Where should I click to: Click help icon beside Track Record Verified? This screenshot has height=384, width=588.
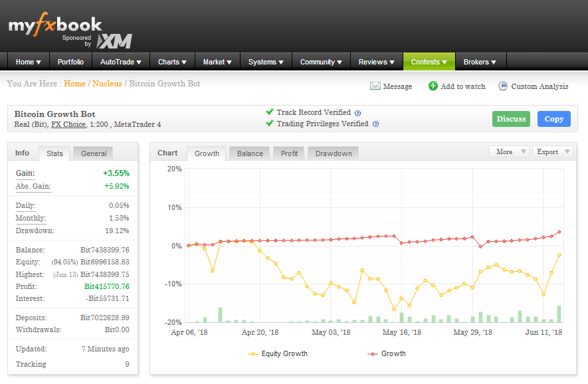(357, 113)
